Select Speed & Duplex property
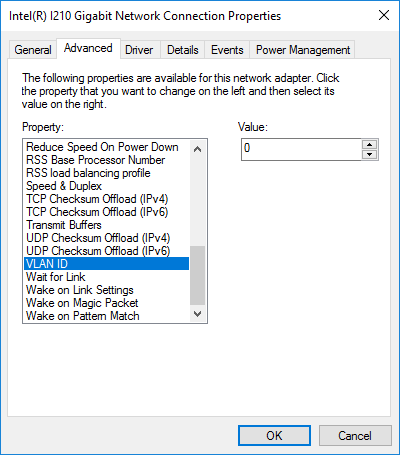The height and width of the screenshot is (455, 400). (107, 186)
